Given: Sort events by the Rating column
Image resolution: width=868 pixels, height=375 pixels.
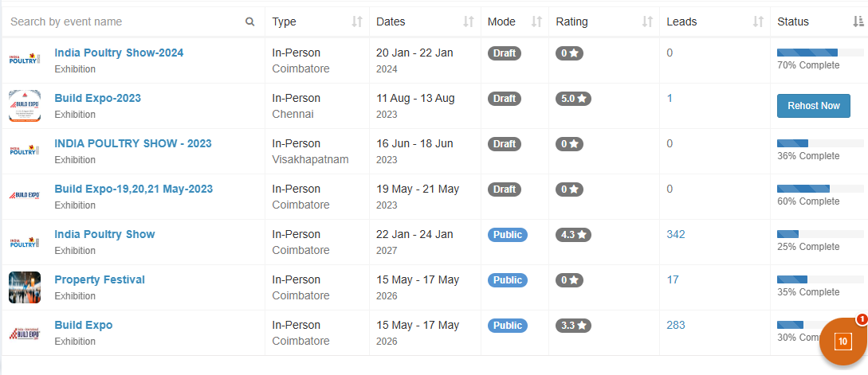Looking at the screenshot, I should point(647,22).
